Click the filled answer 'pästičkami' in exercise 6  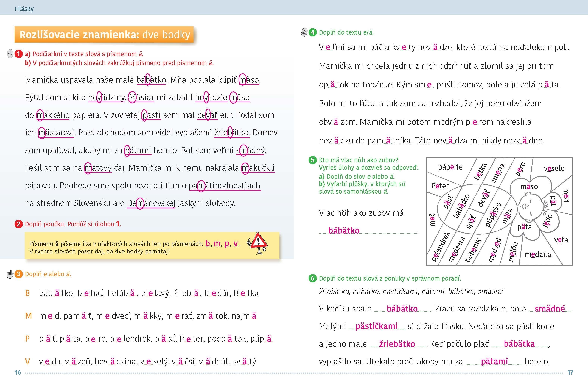pos(376,326)
